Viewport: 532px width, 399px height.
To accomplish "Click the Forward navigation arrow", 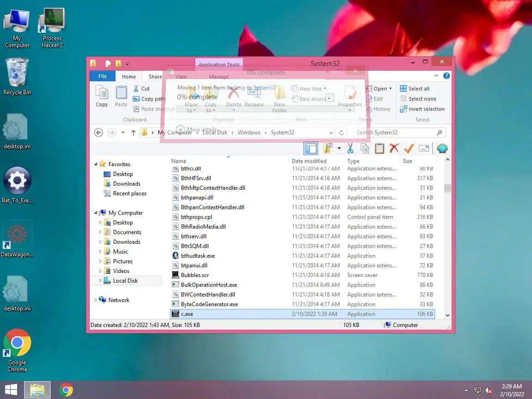I will tap(112, 133).
